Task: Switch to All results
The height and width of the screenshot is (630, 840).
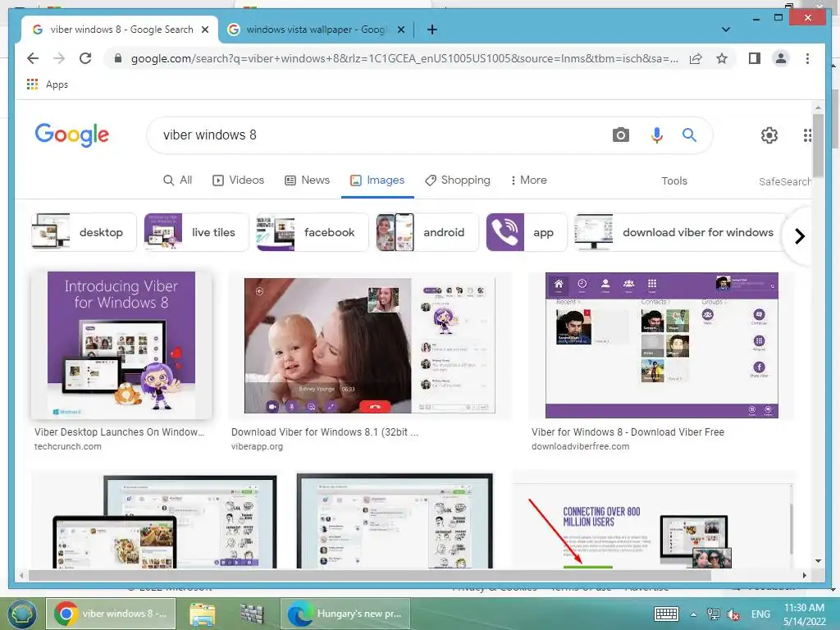Action: point(177,180)
